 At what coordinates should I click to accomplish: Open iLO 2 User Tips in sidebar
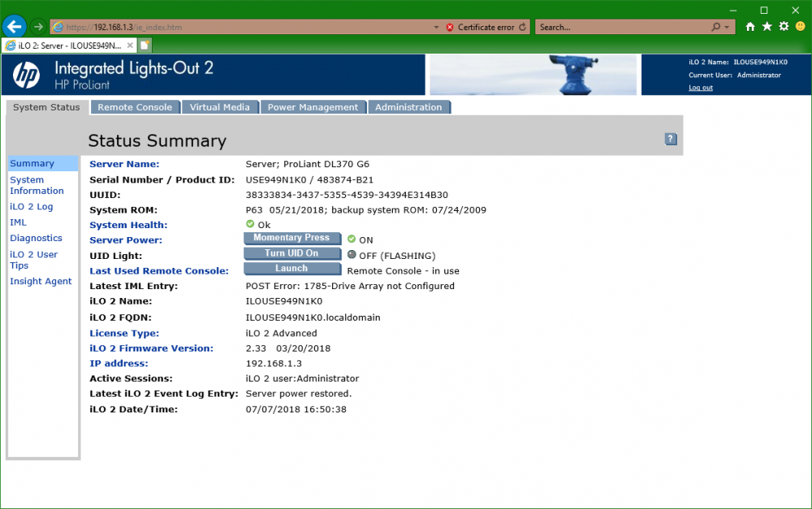point(33,260)
